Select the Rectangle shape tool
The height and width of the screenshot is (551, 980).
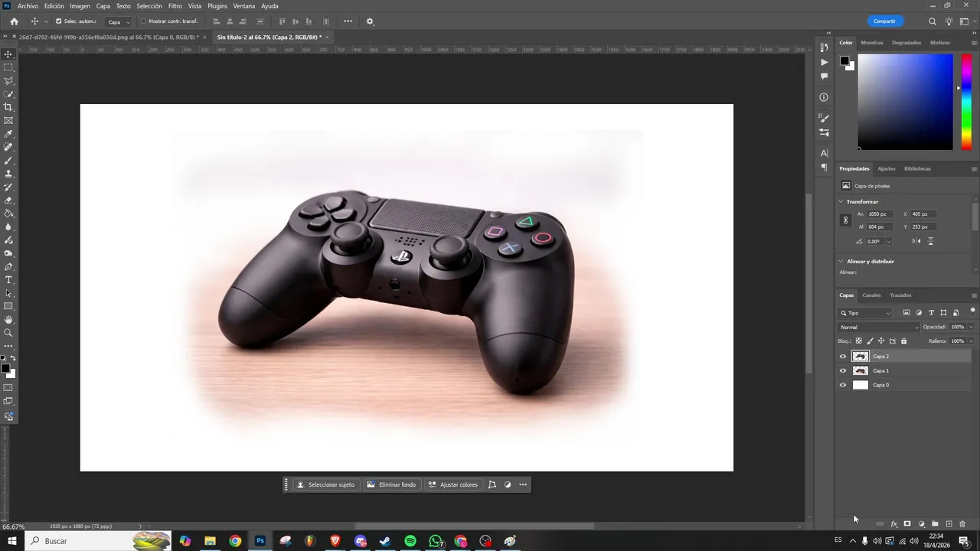tap(8, 306)
